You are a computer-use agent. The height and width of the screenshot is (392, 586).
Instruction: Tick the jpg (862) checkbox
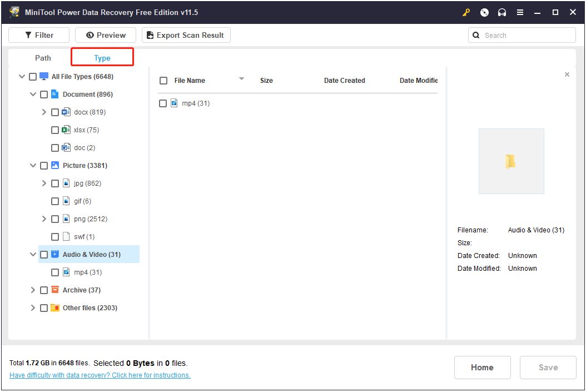point(55,183)
